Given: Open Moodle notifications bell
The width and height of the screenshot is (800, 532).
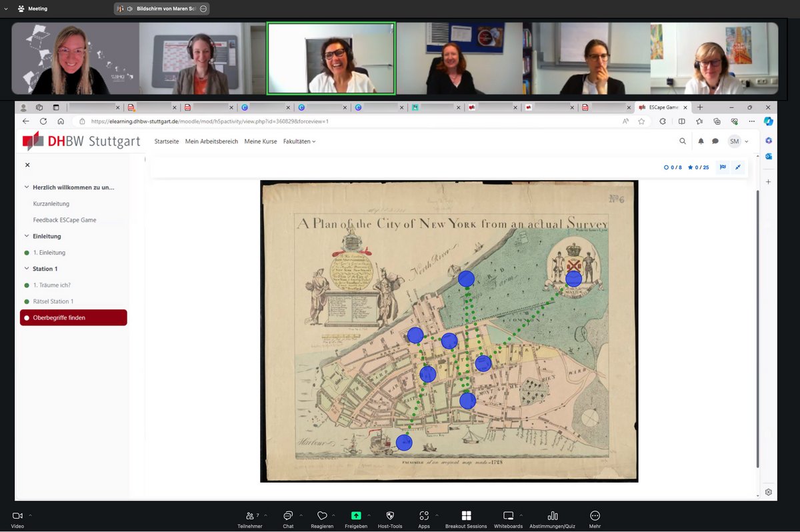Looking at the screenshot, I should click(701, 141).
